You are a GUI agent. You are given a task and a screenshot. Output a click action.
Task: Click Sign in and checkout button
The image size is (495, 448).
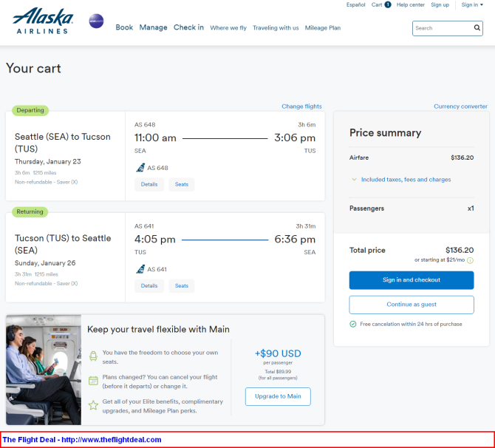click(412, 280)
